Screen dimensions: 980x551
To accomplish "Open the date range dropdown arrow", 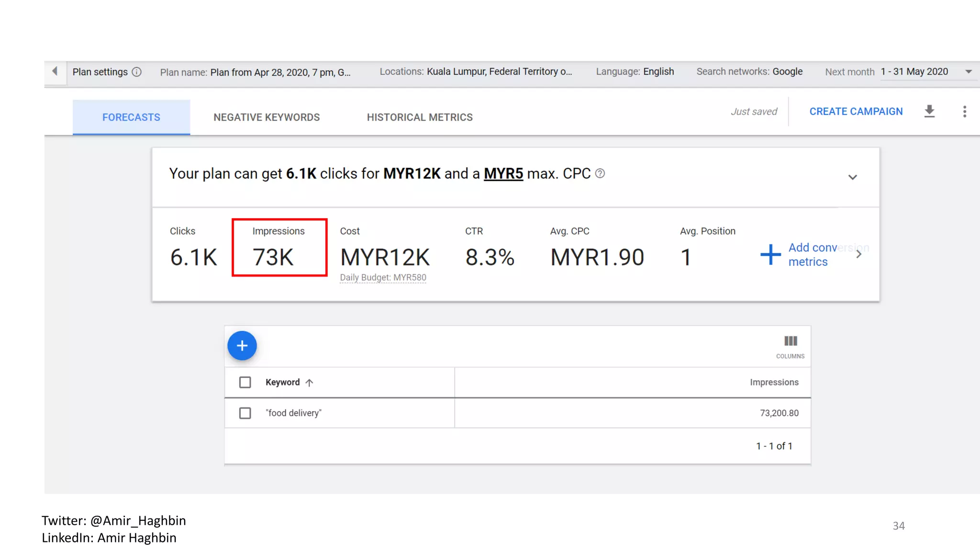I will click(x=969, y=72).
